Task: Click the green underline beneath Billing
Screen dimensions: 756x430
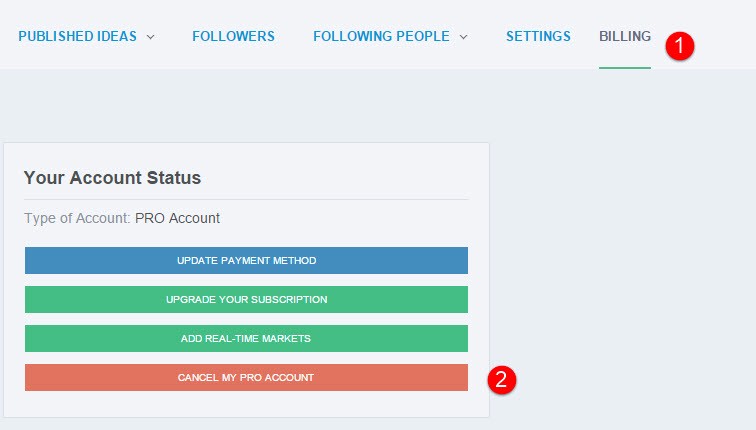Action: click(x=625, y=68)
